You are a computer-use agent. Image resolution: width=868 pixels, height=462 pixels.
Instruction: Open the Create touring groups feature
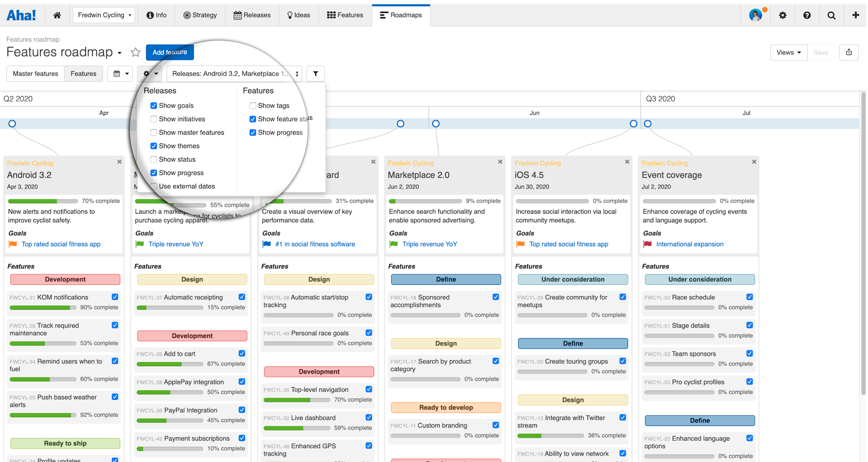pos(576,361)
